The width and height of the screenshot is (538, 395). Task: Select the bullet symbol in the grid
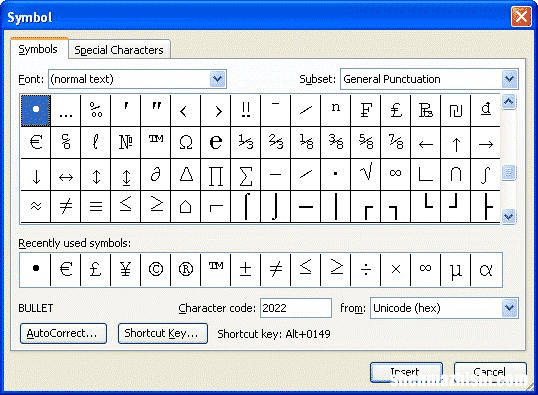tap(36, 111)
